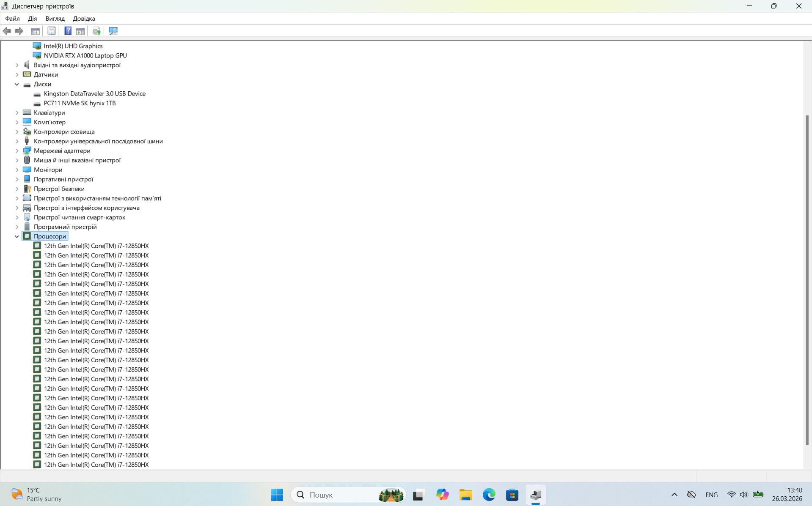The width and height of the screenshot is (812, 506).
Task: Select NVIDIA RTX A1000 Laptop GPU device
Action: [85, 55]
